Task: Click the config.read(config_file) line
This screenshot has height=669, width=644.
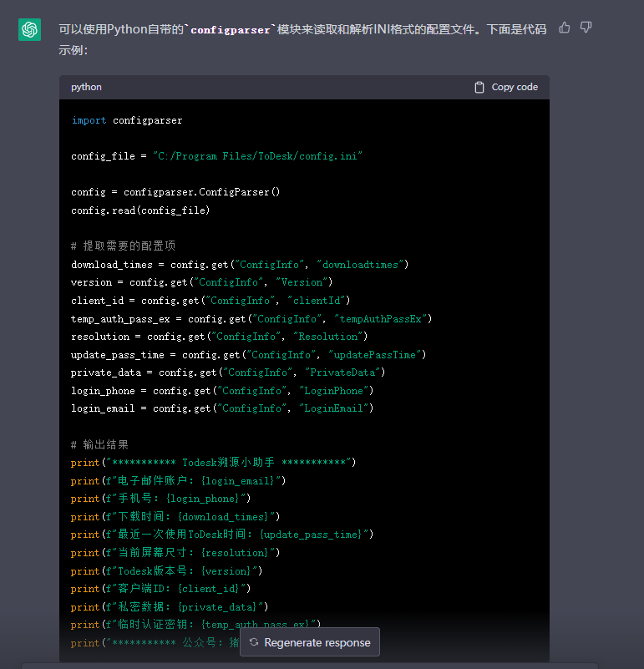Action: [140, 210]
